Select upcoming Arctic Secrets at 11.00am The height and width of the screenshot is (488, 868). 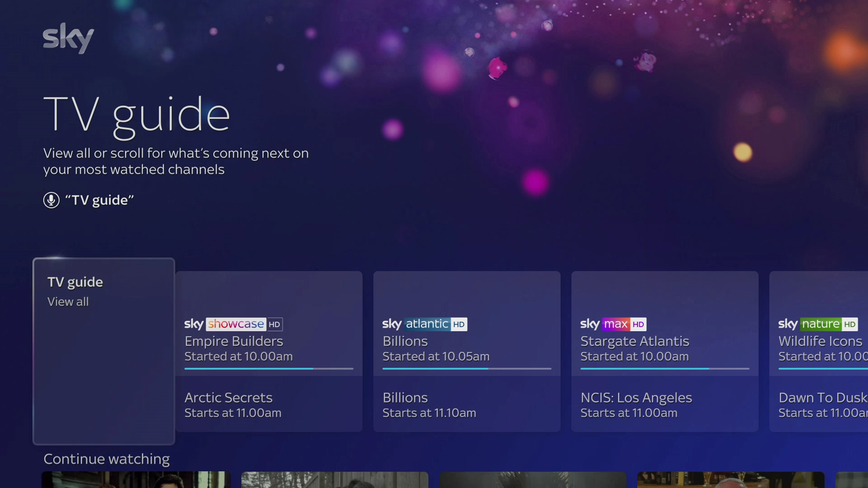tap(229, 398)
